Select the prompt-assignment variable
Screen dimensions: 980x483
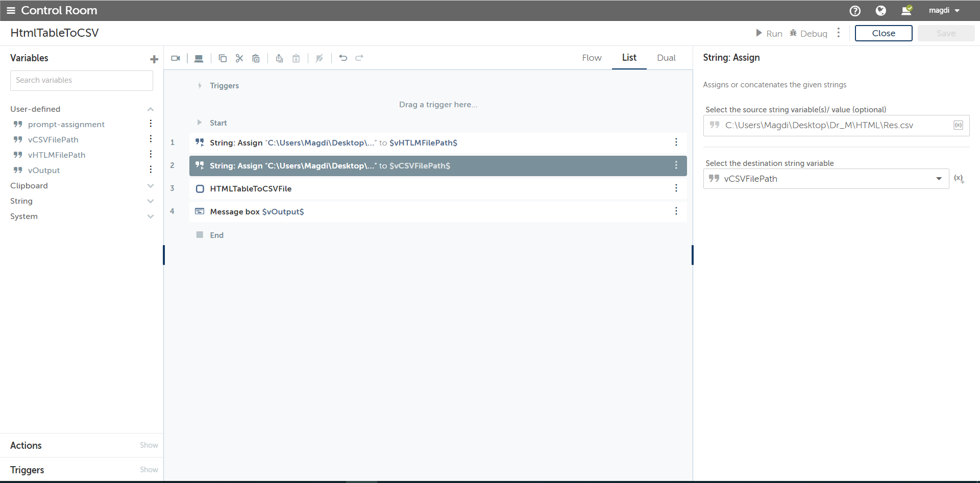coord(66,125)
